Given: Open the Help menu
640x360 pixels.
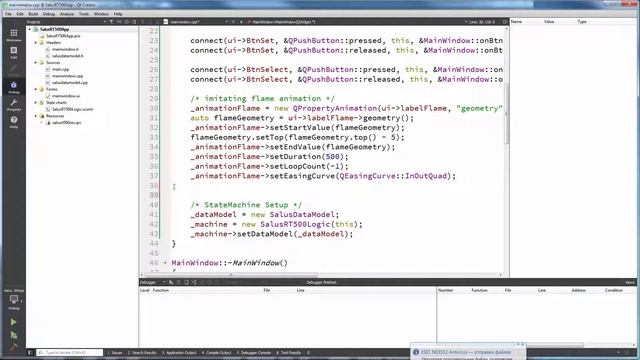Looking at the screenshot, I should coord(118,13).
